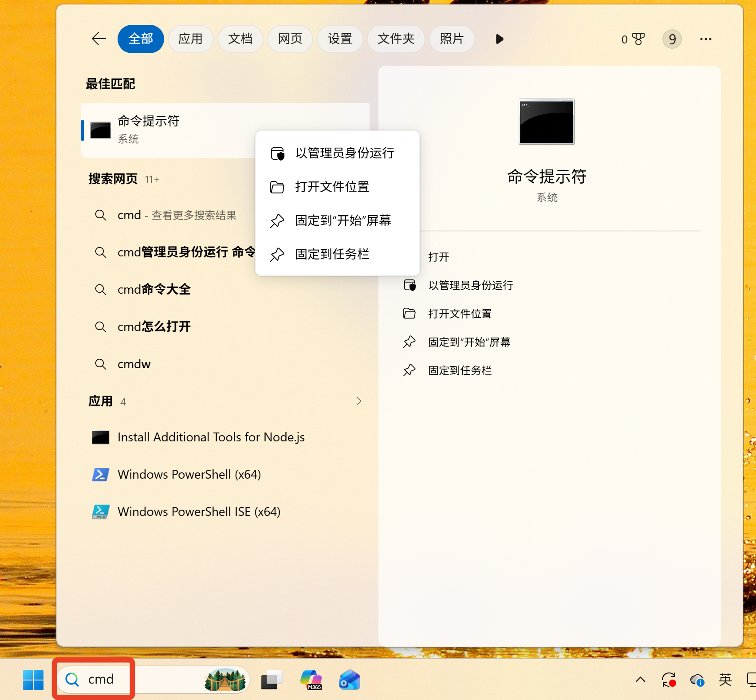The image size is (756, 700).
Task: Click the back arrow in search panel
Action: point(98,39)
